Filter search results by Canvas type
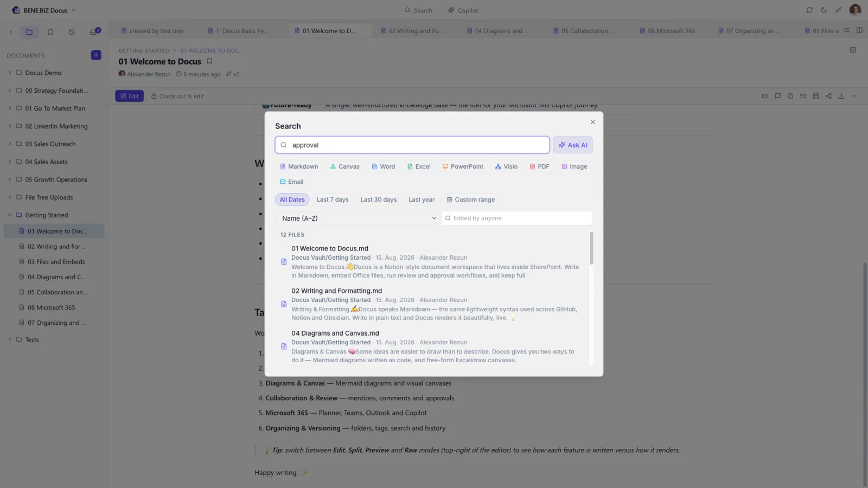 (345, 166)
